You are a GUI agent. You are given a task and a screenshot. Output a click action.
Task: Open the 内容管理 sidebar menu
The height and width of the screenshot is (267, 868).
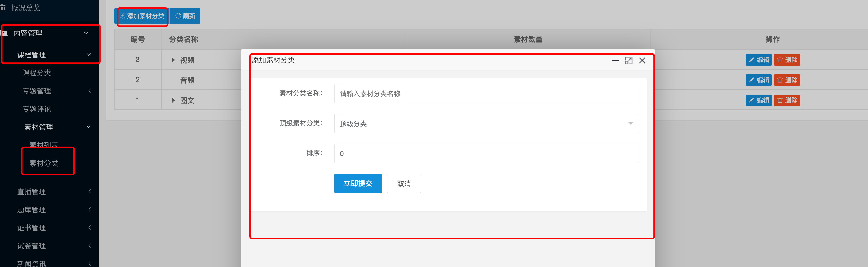[28, 33]
